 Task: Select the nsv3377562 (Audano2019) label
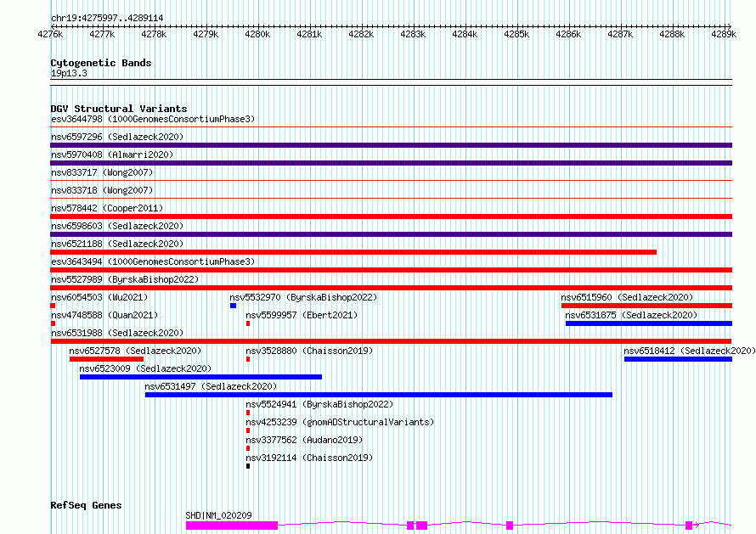(304, 440)
